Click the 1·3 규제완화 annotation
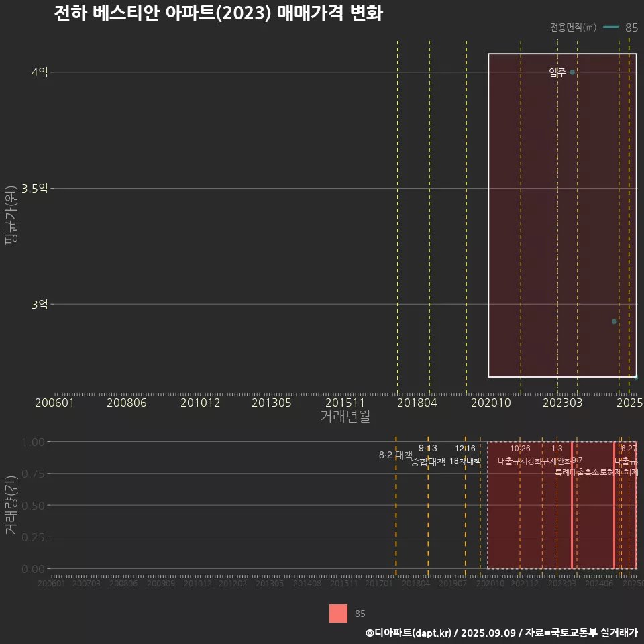 tap(557, 455)
